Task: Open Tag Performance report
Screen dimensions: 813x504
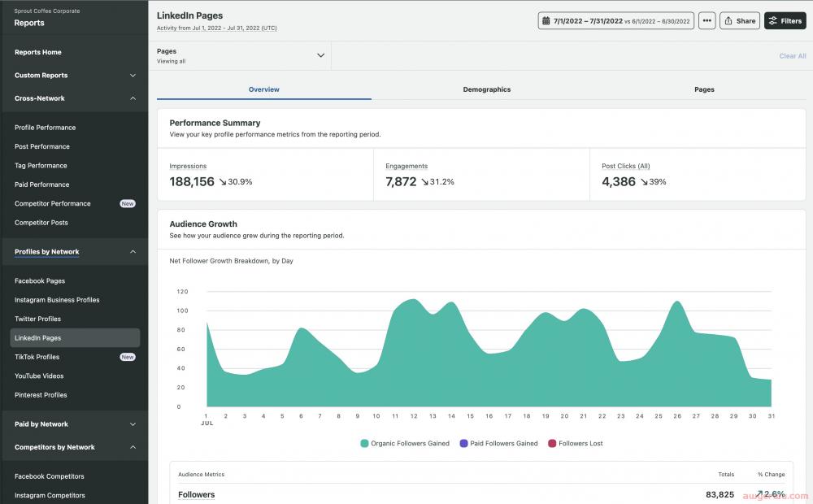Action: [41, 165]
